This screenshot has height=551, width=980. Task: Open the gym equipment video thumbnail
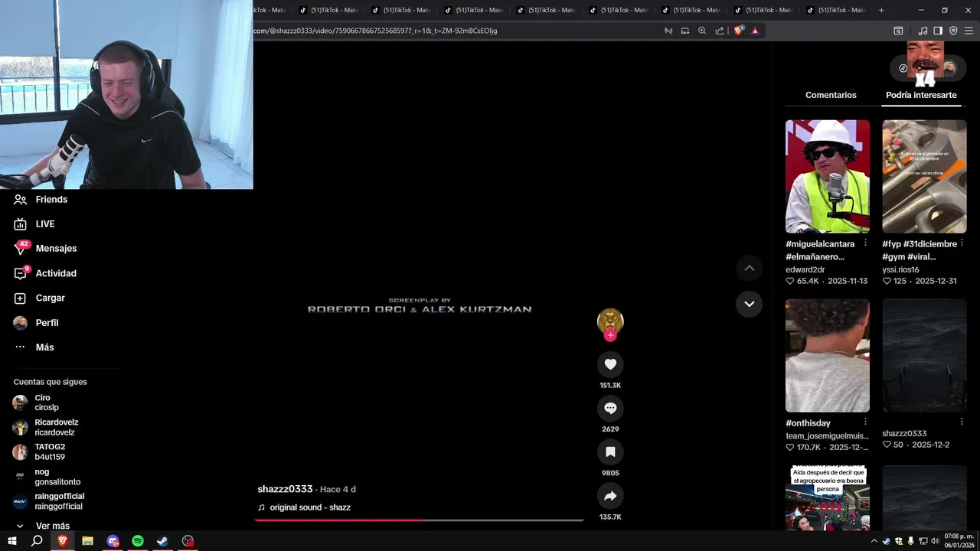[x=924, y=176]
